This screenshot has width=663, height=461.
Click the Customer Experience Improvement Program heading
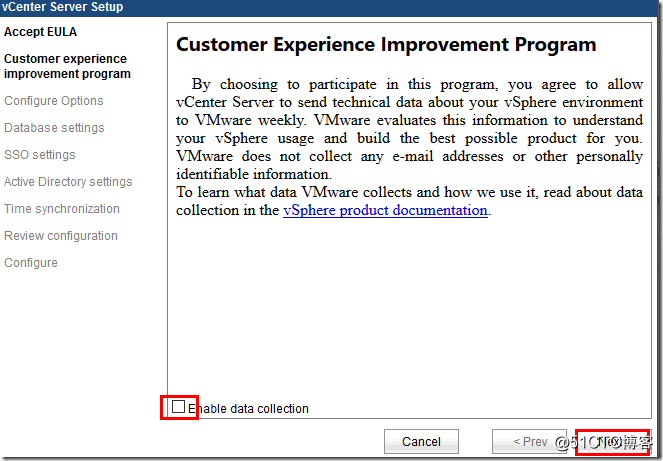(x=386, y=44)
